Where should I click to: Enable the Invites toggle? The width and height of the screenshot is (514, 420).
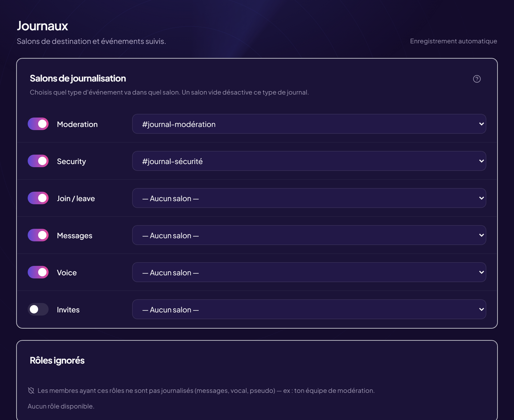point(38,309)
